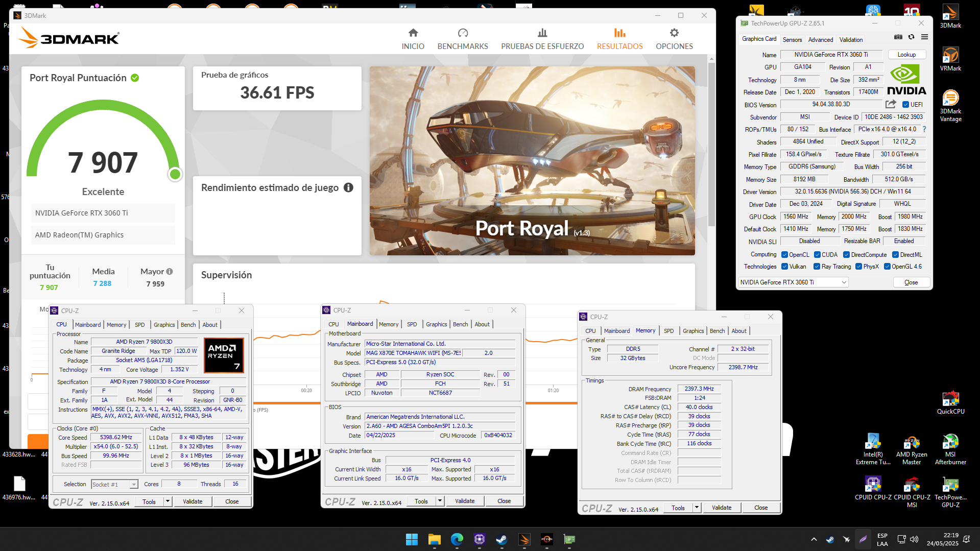Open File Explorer from taskbar
This screenshot has height=551, width=980.
[x=434, y=539]
